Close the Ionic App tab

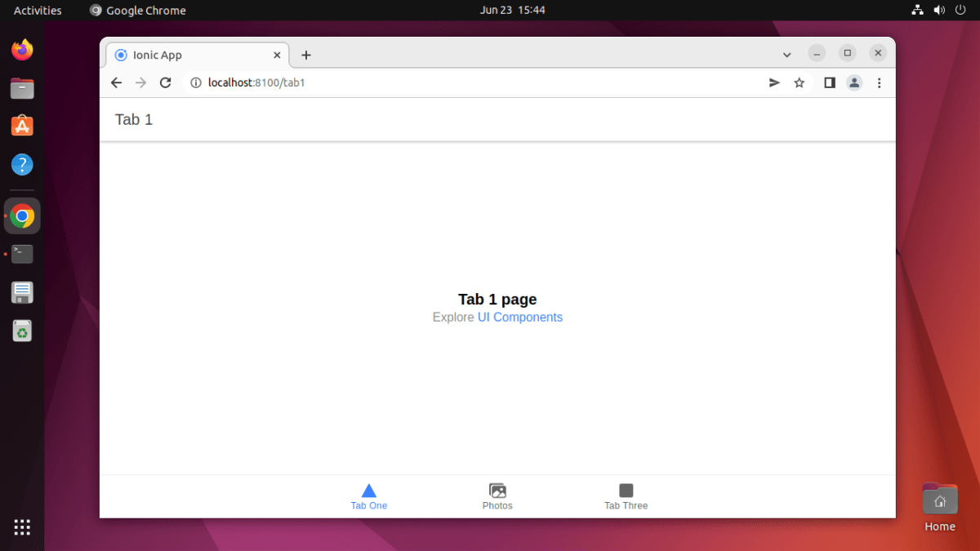277,55
